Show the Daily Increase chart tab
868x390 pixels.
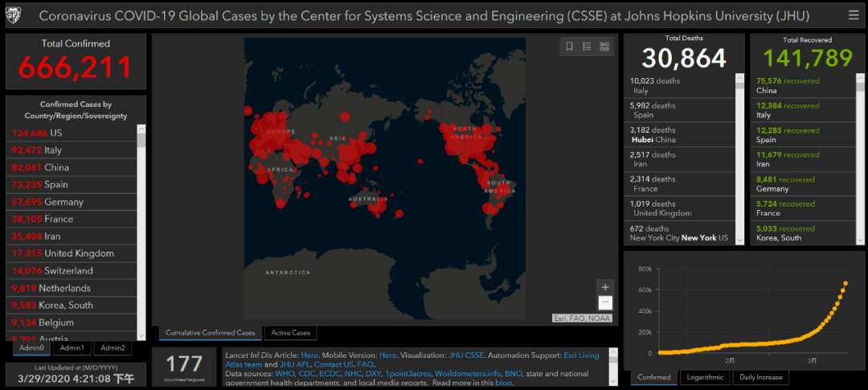click(x=761, y=377)
